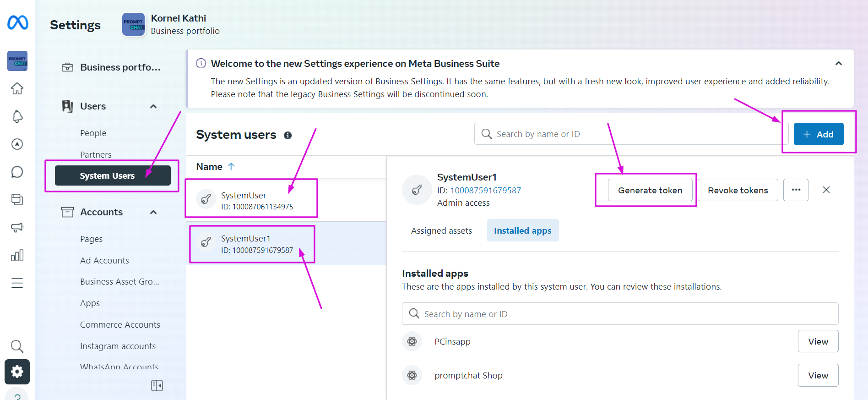Click key avatar icon of SystemUser1 details

(x=417, y=190)
